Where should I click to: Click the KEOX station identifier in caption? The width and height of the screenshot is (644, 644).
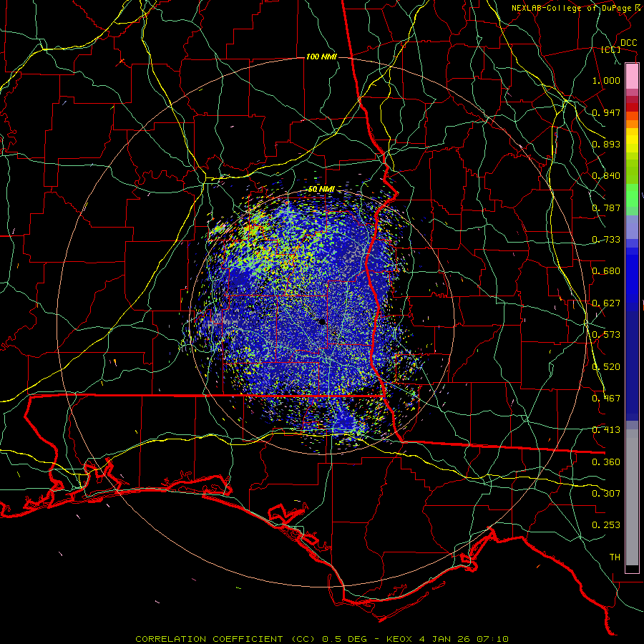pyautogui.click(x=399, y=639)
